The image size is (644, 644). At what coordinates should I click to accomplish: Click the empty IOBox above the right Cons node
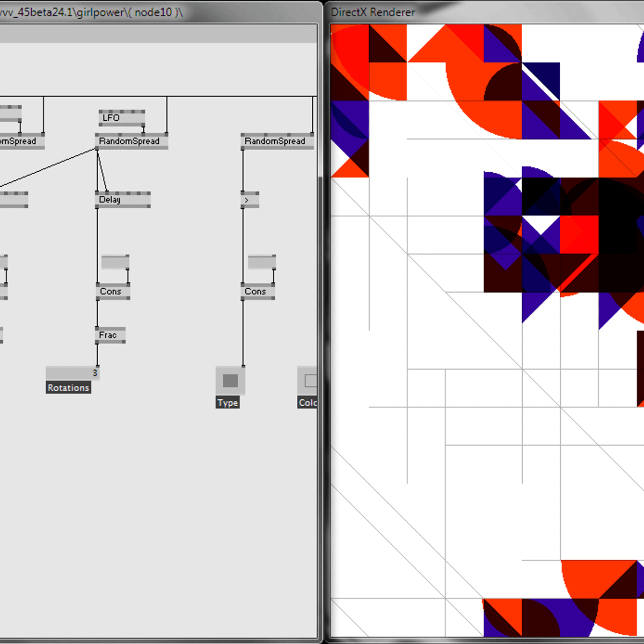pyautogui.click(x=261, y=262)
